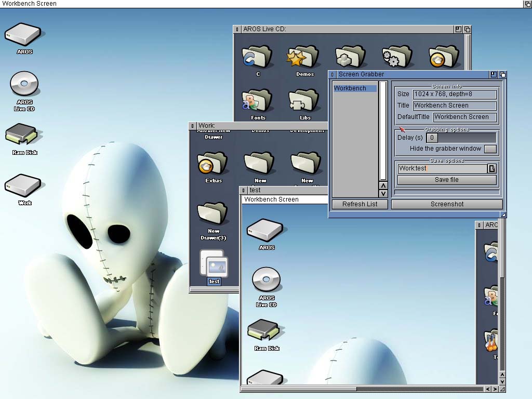532x399 pixels.
Task: Click the Size field showing 1024 x 768
Action: click(x=455, y=94)
